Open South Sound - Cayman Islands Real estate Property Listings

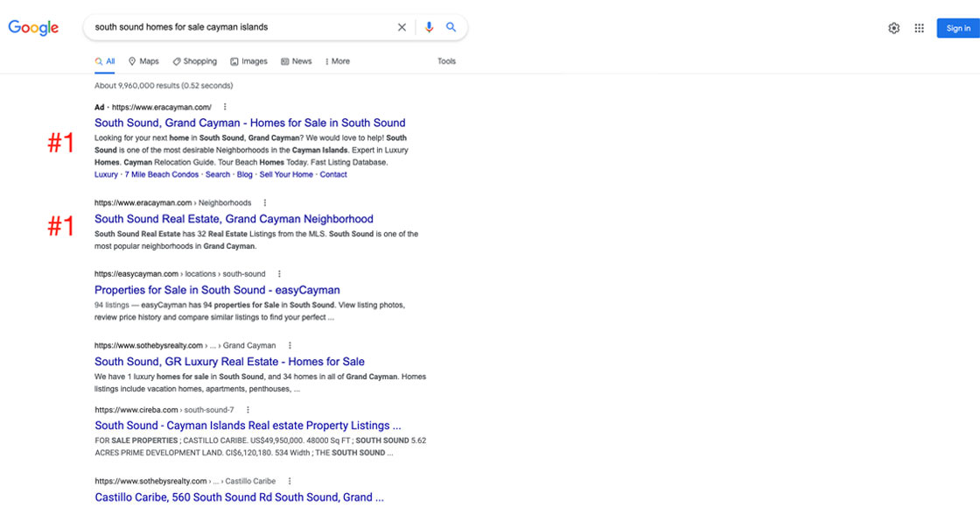248,426
